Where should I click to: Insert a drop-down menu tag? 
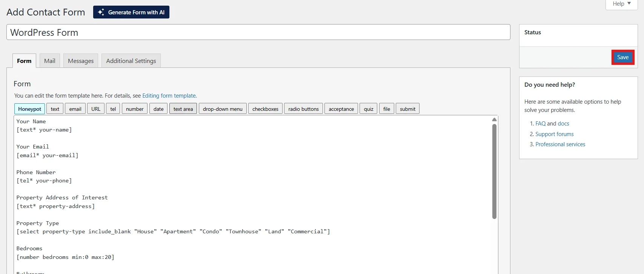click(223, 109)
